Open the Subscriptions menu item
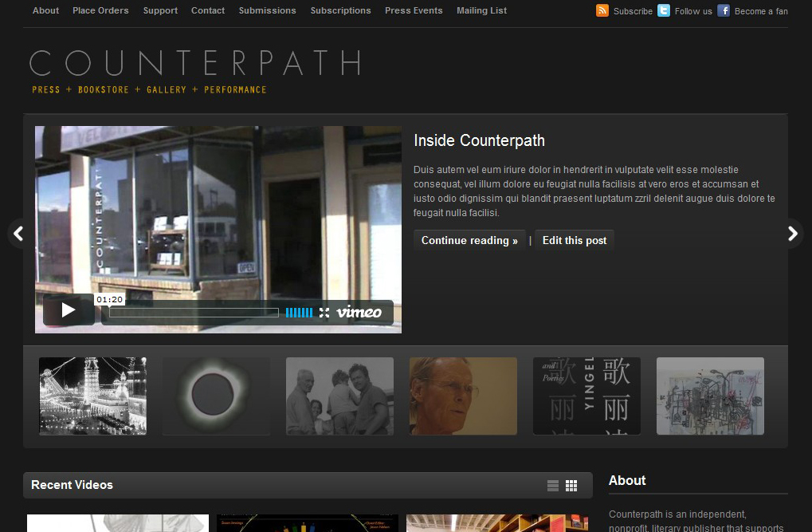This screenshot has width=812, height=532. [x=341, y=10]
